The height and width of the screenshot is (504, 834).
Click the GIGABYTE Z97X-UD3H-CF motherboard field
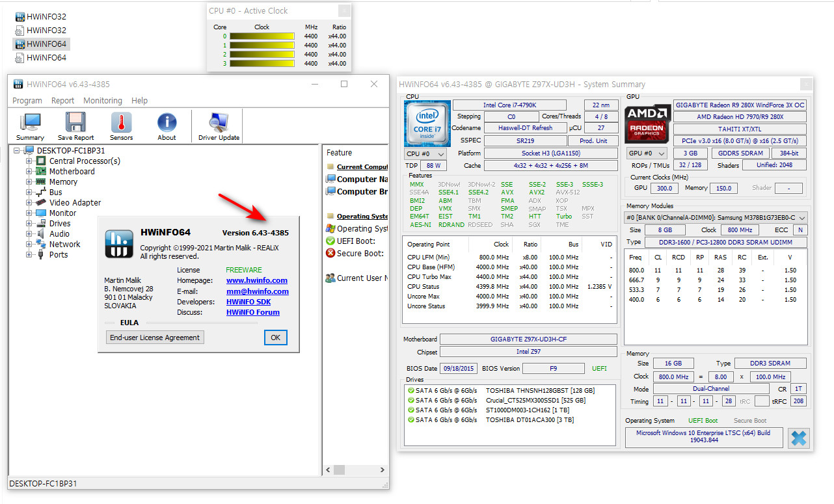tap(528, 339)
